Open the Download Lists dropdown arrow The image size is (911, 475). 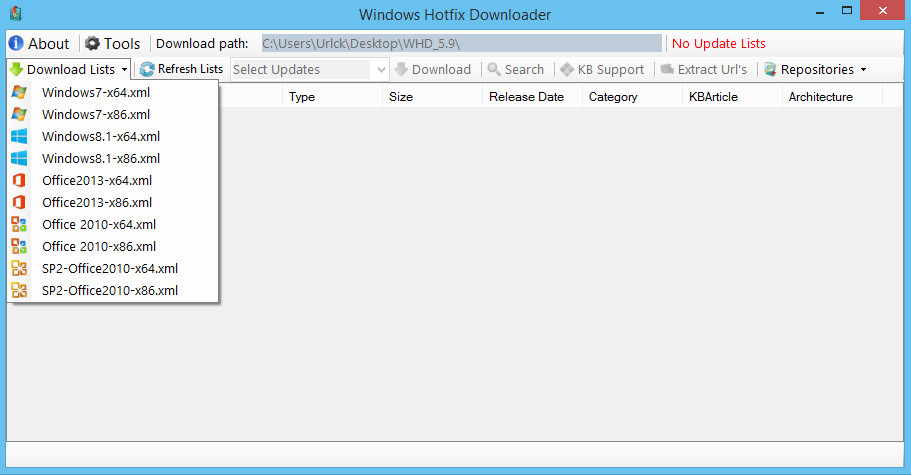pyautogui.click(x=124, y=70)
